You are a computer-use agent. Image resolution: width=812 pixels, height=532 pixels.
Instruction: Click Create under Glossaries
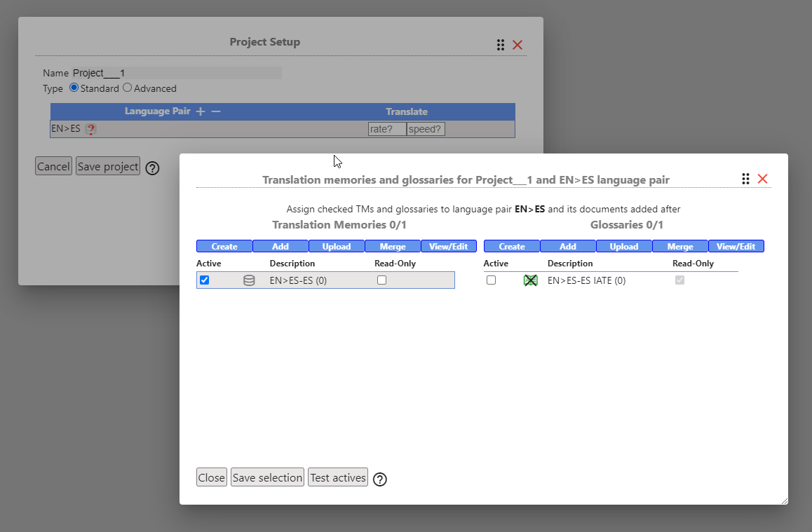[x=512, y=246]
